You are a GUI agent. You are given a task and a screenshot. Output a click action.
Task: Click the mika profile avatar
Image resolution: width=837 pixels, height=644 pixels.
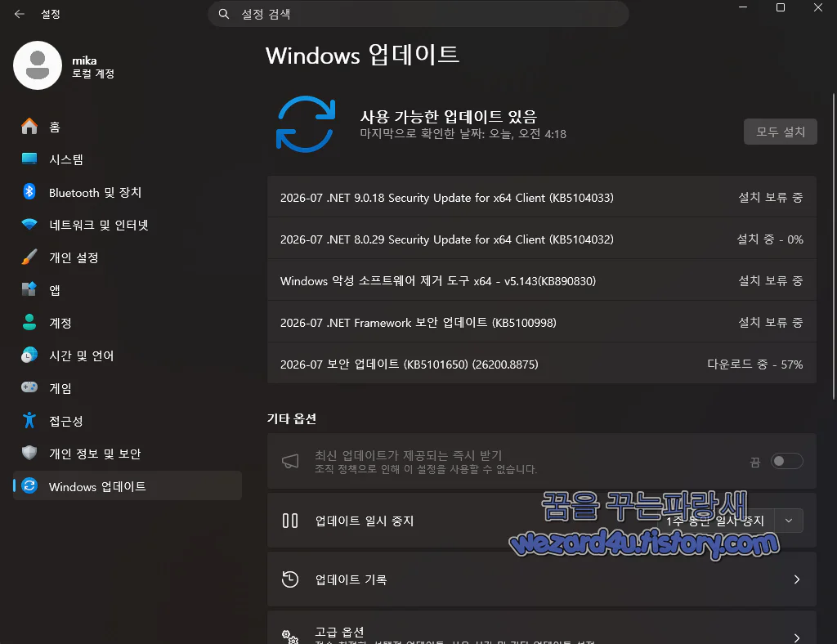point(38,65)
